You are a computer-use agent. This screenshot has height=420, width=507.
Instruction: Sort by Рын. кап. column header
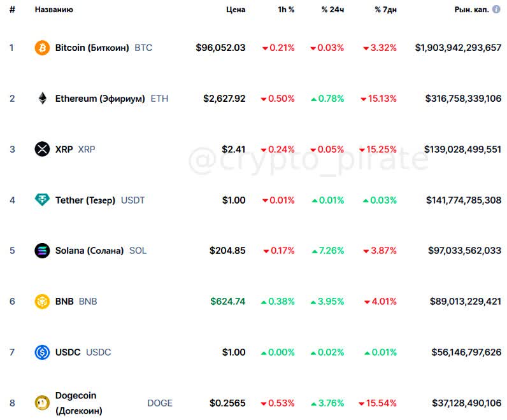tap(472, 10)
